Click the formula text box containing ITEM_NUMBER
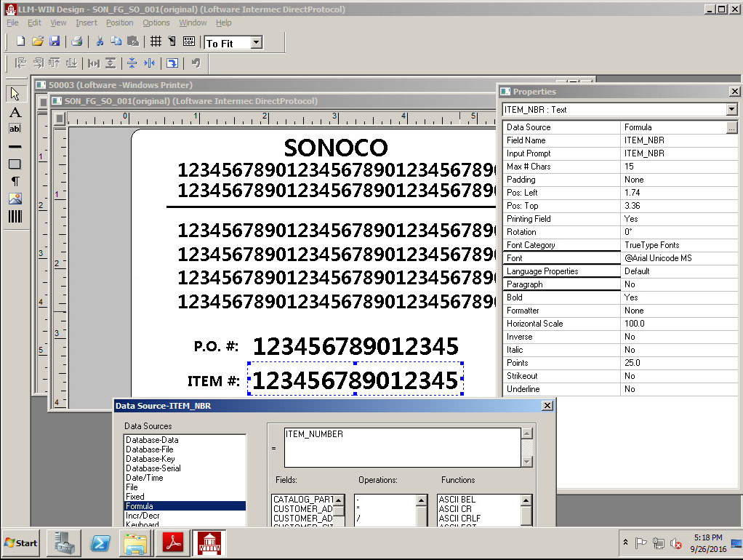This screenshot has width=743, height=560. coord(402,447)
